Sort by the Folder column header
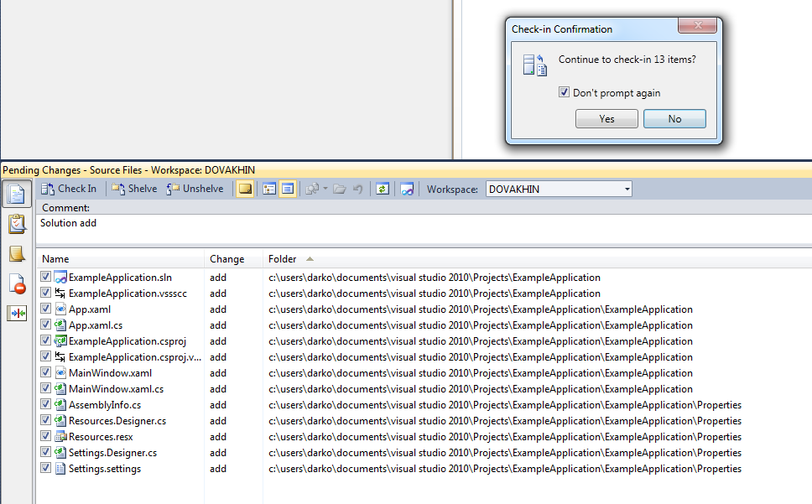The height and width of the screenshot is (504, 812). pos(284,258)
